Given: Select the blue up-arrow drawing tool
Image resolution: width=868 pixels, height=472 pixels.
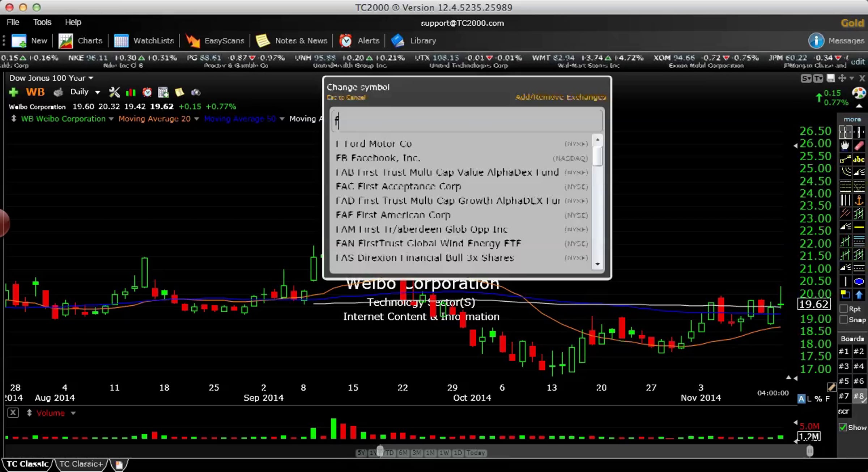Looking at the screenshot, I should (x=859, y=295).
